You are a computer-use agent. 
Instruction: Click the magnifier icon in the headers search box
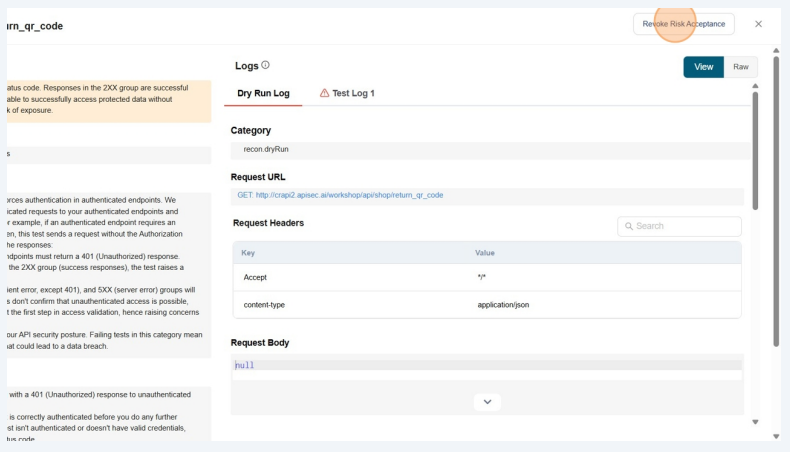(x=629, y=226)
